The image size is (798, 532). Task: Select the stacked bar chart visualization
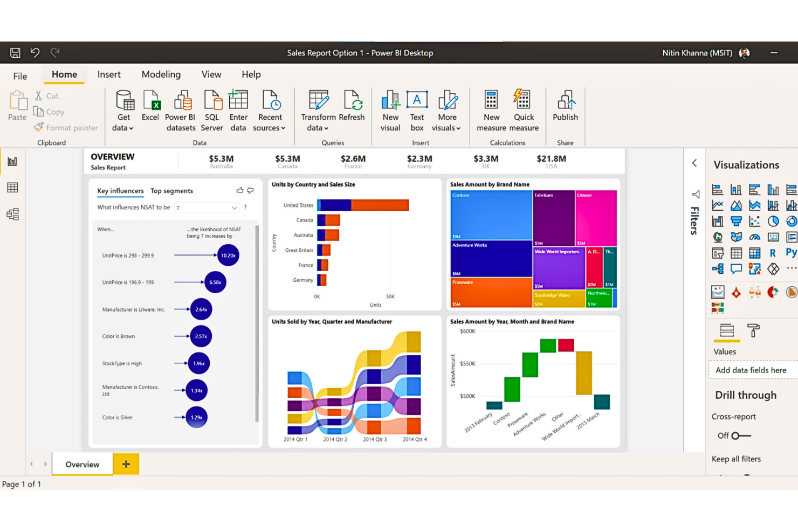click(717, 190)
